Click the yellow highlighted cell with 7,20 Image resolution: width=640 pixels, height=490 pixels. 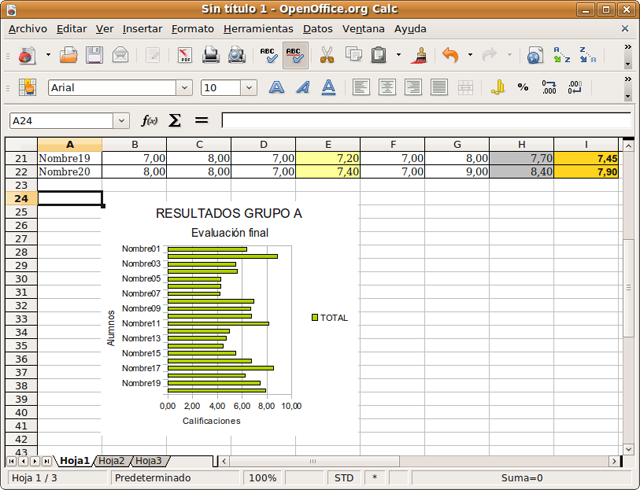coord(328,158)
